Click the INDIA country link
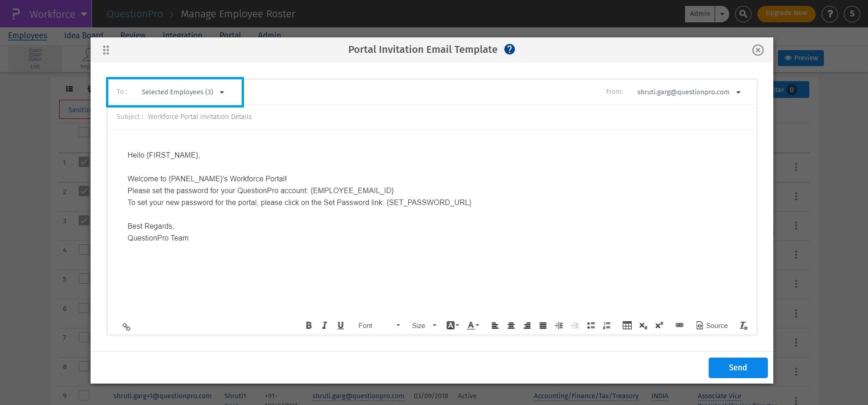This screenshot has width=868, height=405. [660, 396]
